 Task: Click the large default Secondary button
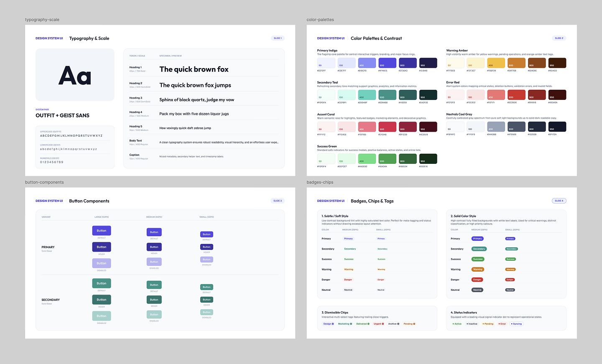click(102, 283)
